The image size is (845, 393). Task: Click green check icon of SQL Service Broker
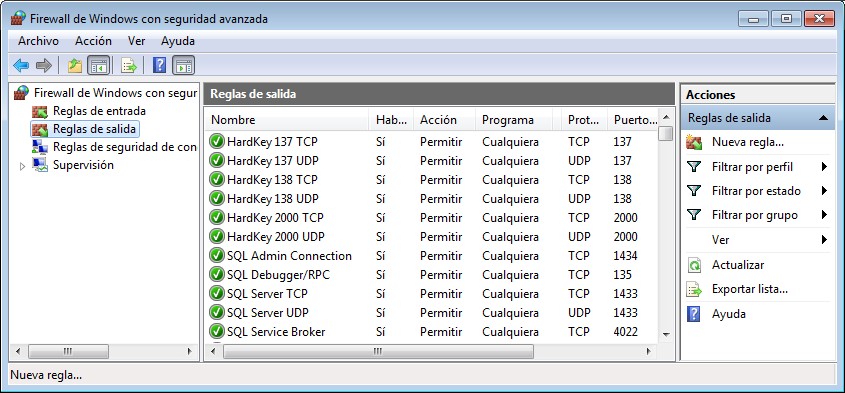click(217, 332)
